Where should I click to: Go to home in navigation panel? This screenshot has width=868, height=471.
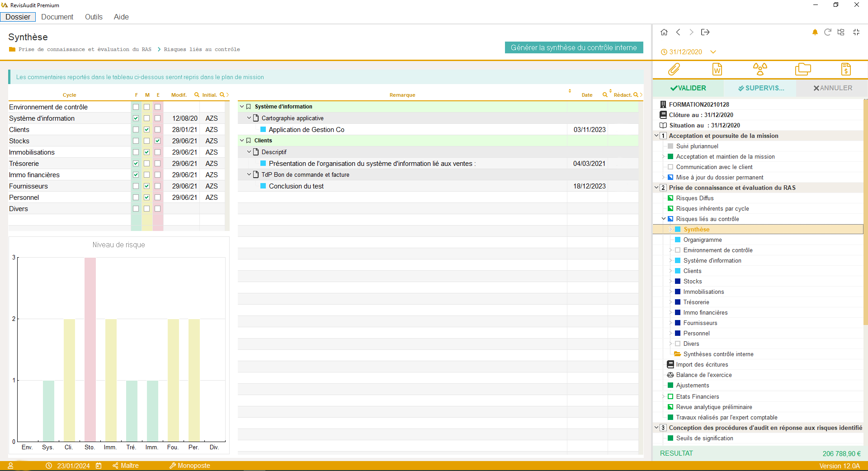[x=664, y=32]
